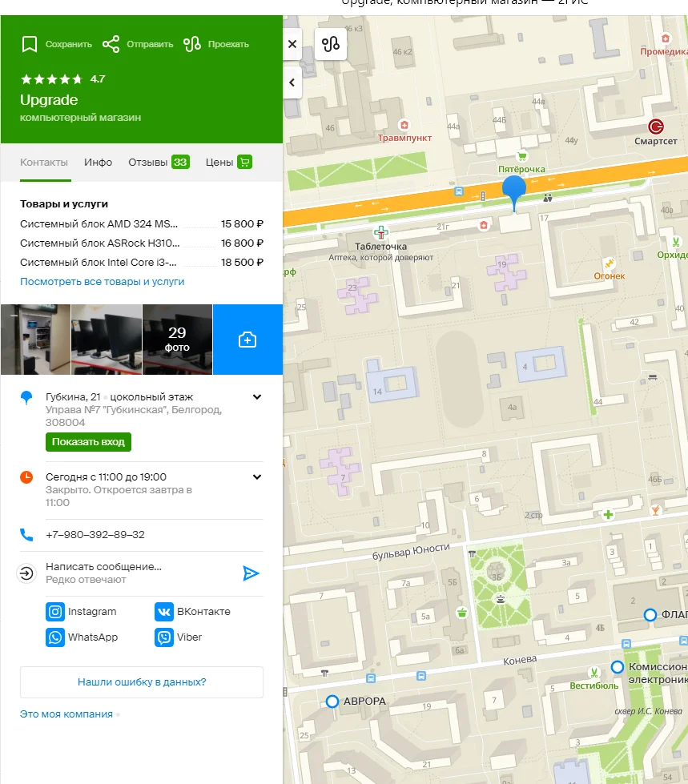
Task: Open the route builder button on the map
Action: point(331,44)
